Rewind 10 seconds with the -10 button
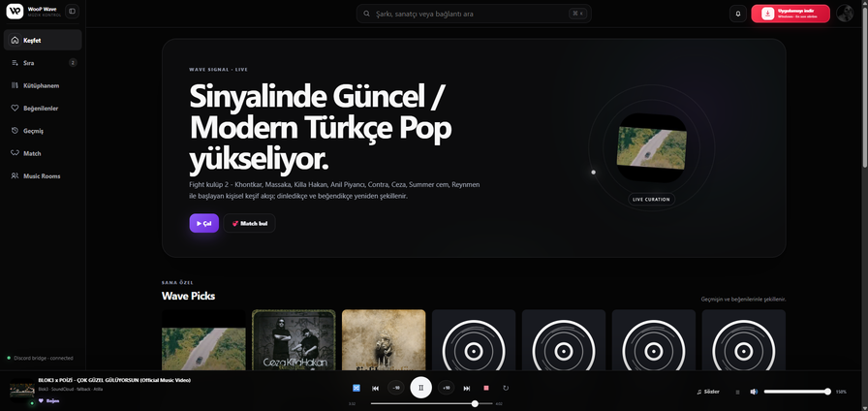The width and height of the screenshot is (868, 411). click(396, 388)
